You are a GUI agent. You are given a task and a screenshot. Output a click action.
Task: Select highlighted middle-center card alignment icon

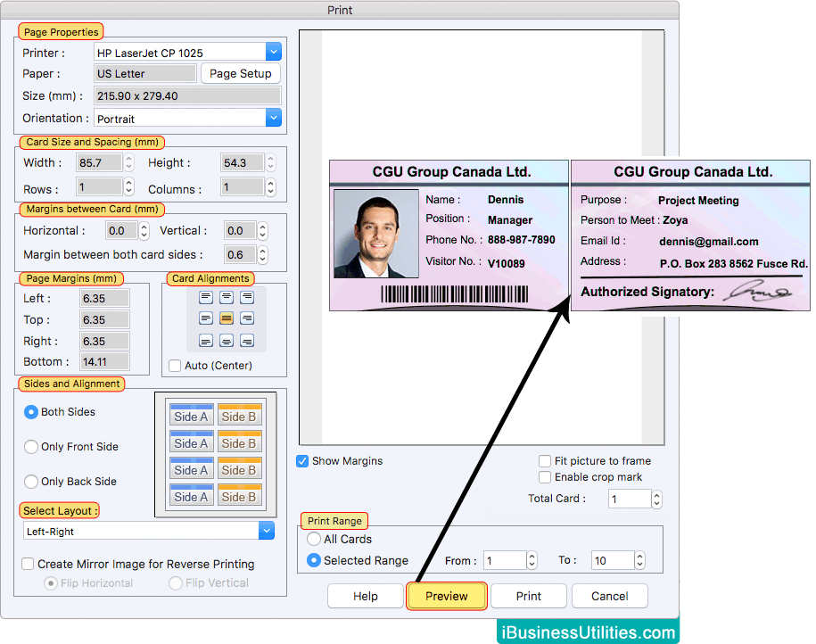tap(227, 318)
